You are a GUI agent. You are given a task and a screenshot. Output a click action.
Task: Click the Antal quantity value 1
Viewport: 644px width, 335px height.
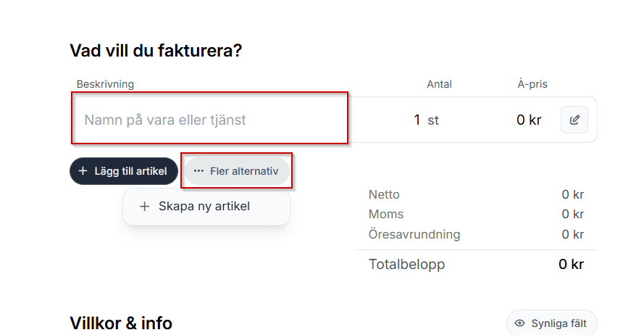point(417,120)
